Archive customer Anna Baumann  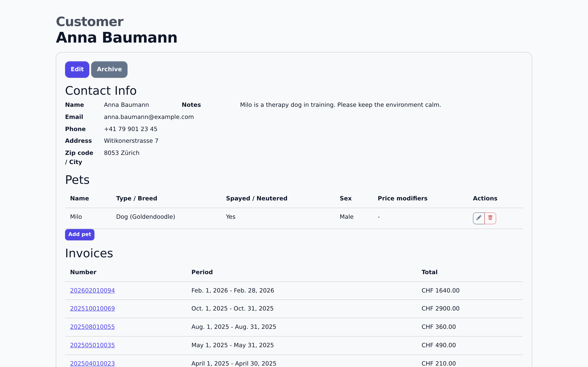point(109,69)
